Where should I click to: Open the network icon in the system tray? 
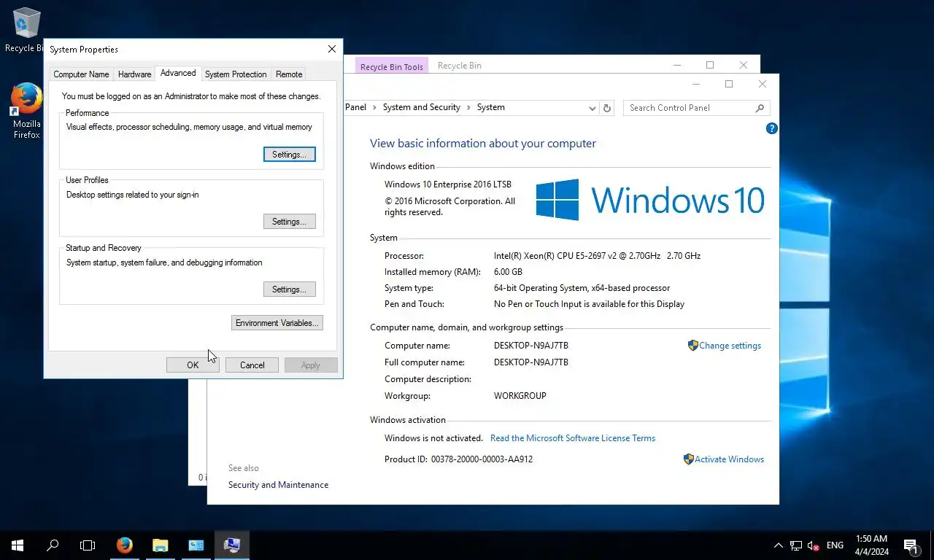click(x=796, y=545)
